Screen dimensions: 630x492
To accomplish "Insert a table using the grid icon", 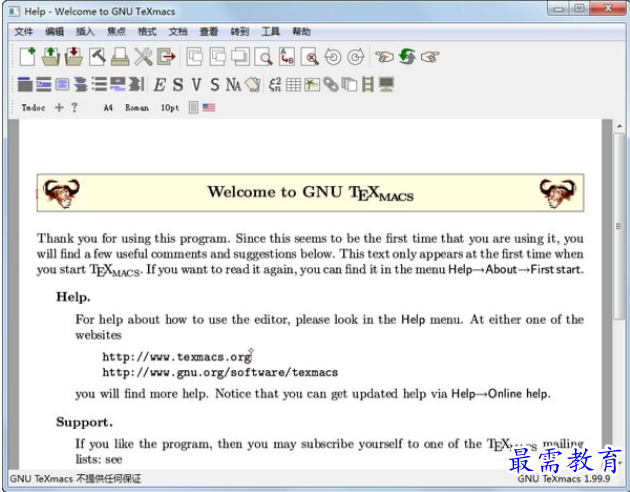I will tap(293, 84).
